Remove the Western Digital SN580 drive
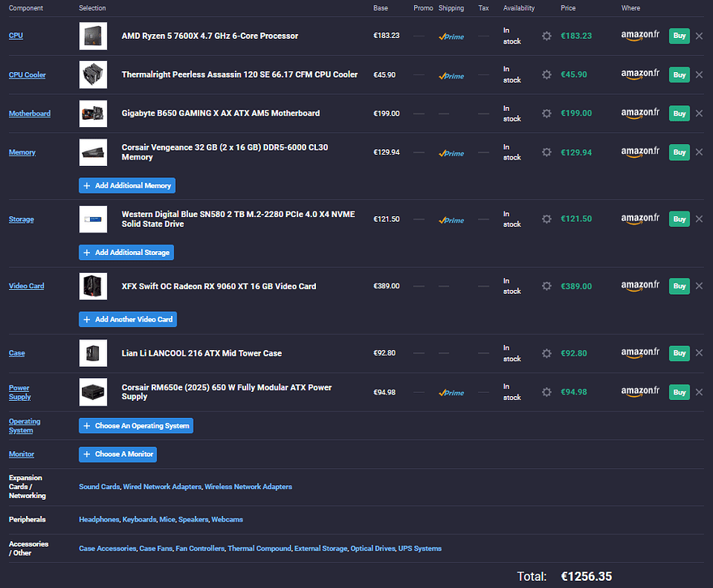713x588 pixels. pos(699,219)
